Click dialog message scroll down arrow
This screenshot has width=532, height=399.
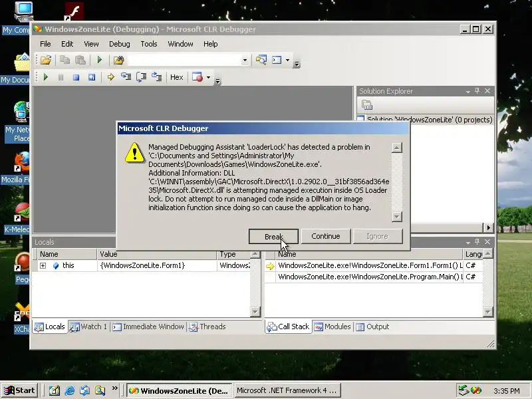tap(397, 217)
